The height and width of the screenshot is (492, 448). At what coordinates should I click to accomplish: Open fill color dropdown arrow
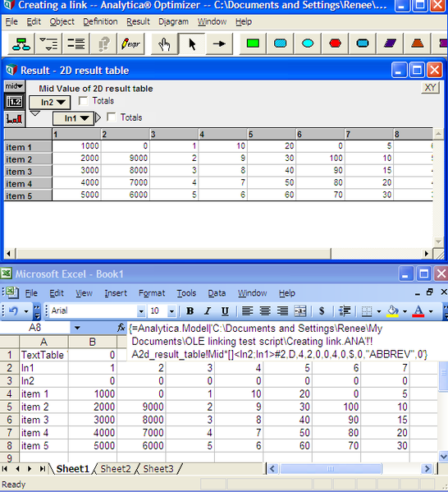405,311
